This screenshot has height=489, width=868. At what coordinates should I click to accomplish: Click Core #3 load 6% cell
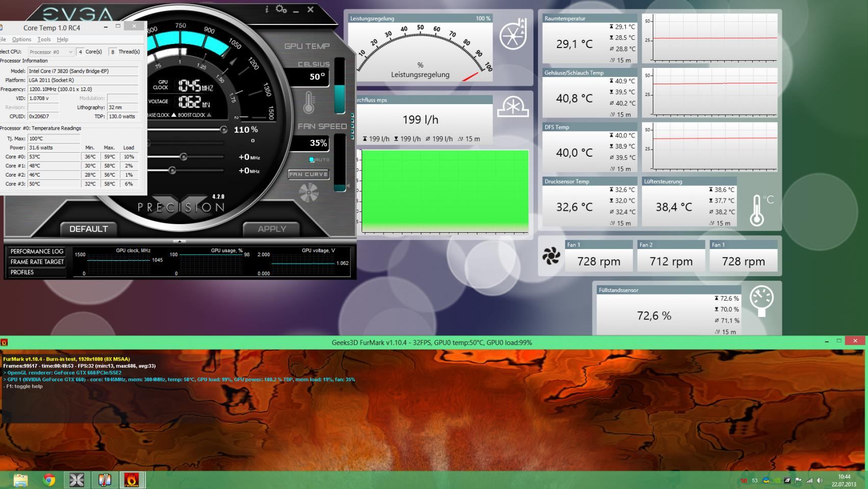click(x=129, y=184)
